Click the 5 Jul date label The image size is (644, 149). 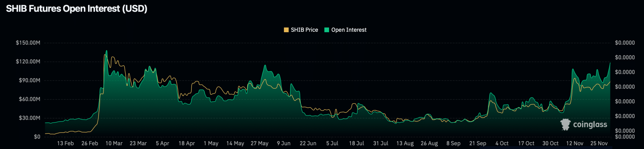[332, 143]
